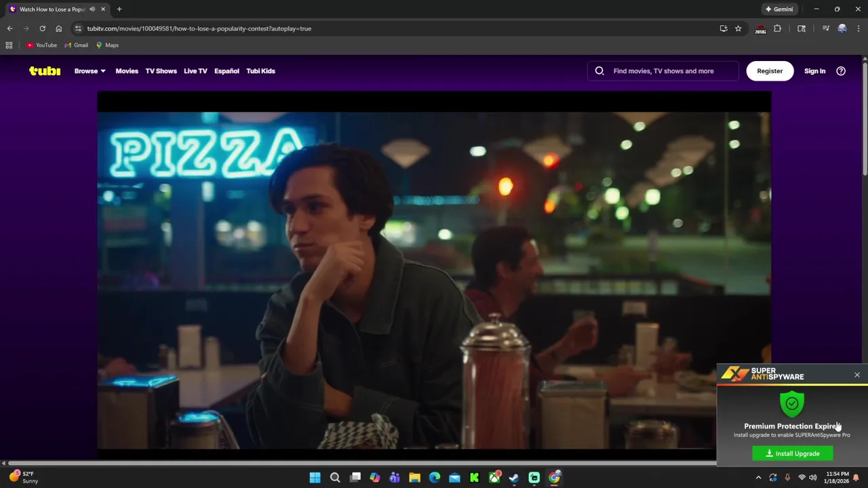Close the Watch How to Lose tab

coord(103,9)
